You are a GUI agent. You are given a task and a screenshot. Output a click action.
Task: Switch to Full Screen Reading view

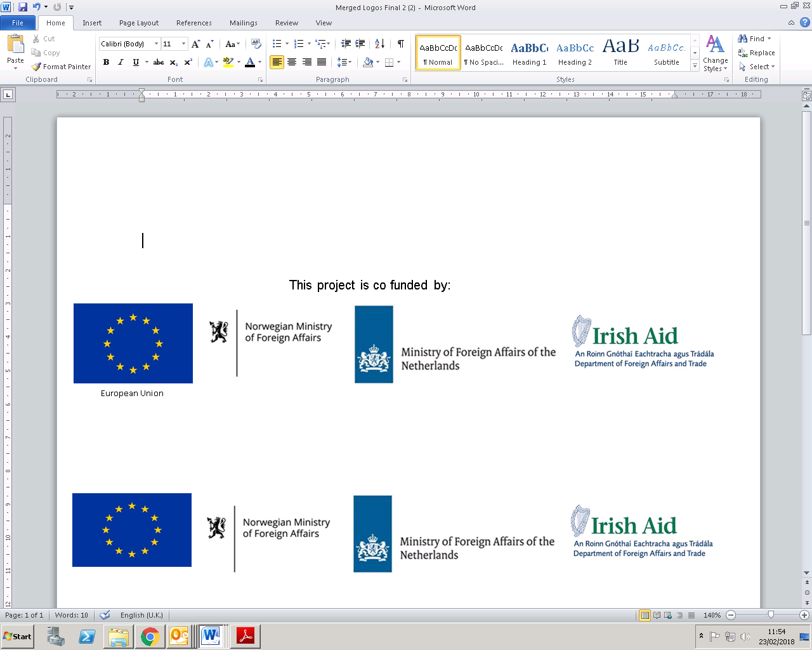(x=657, y=615)
